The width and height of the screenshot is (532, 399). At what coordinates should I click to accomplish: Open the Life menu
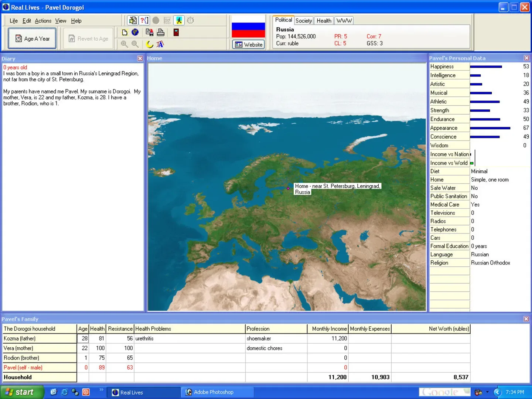(x=14, y=21)
